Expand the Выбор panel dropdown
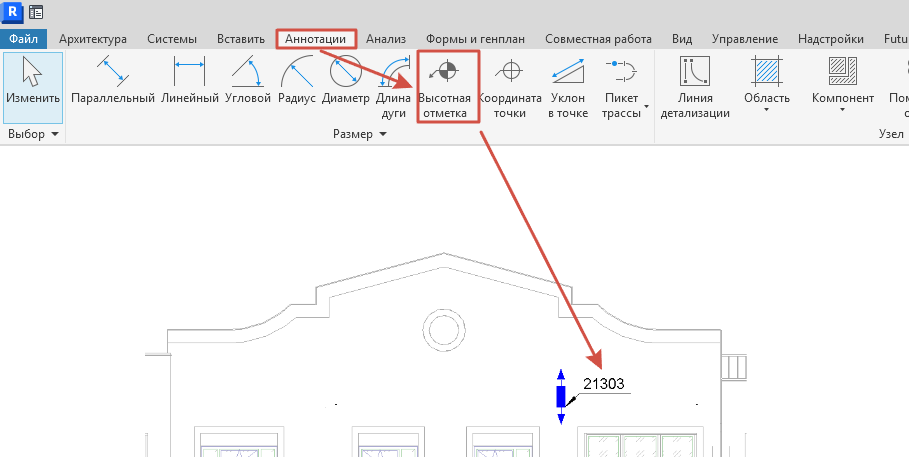This screenshot has height=457, width=909. point(34,134)
